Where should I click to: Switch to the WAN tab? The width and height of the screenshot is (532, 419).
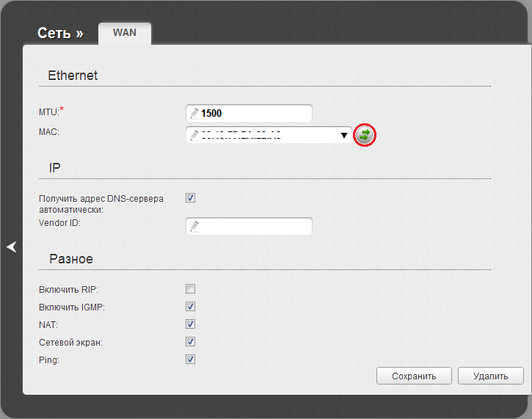tap(125, 33)
